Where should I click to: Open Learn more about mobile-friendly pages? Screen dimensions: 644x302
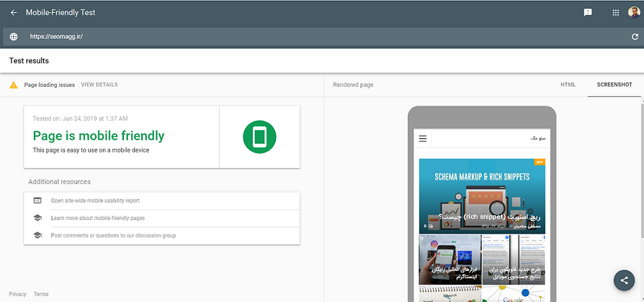98,218
